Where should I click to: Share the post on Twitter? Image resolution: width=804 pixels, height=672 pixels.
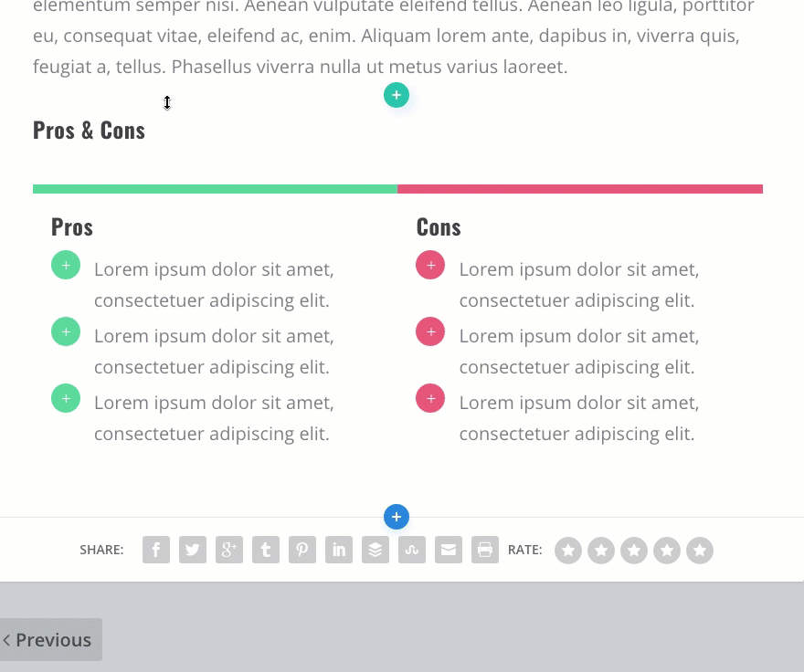[x=193, y=550]
